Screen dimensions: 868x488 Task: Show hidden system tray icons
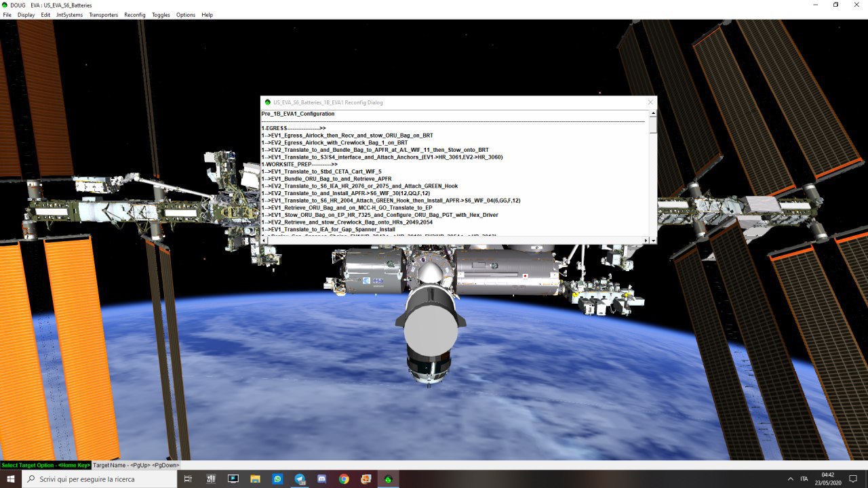coord(790,479)
